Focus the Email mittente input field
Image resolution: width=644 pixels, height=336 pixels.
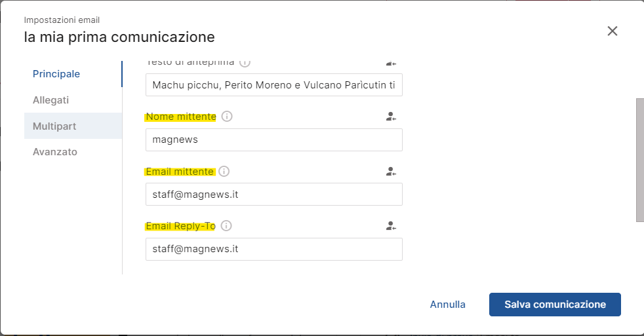point(273,195)
